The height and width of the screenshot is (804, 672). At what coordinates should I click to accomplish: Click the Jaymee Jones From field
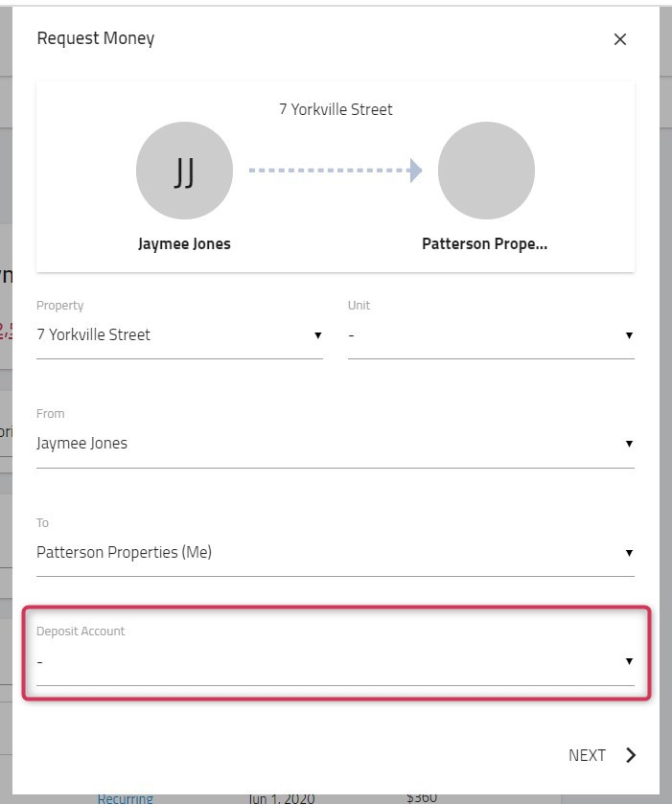(x=336, y=444)
